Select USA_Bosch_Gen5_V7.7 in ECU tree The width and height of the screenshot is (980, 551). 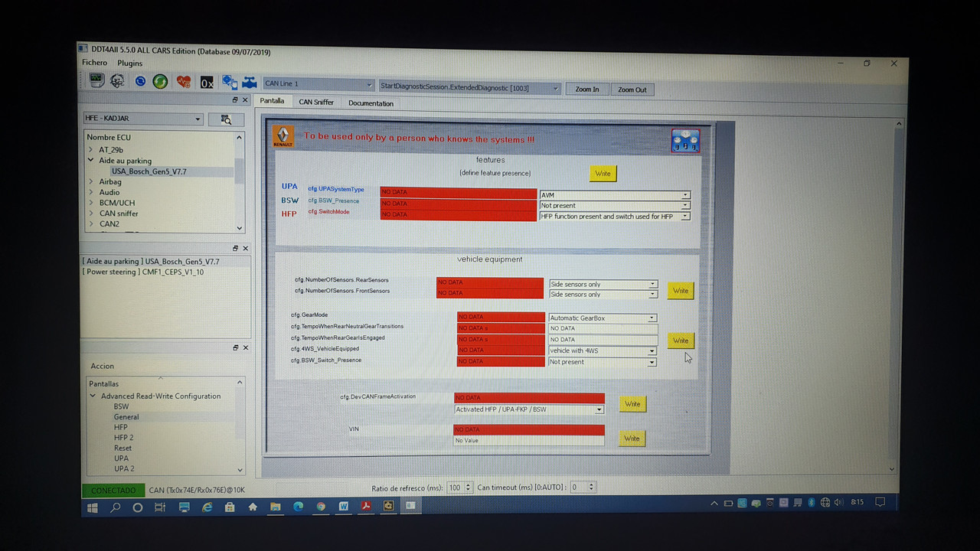click(x=149, y=171)
